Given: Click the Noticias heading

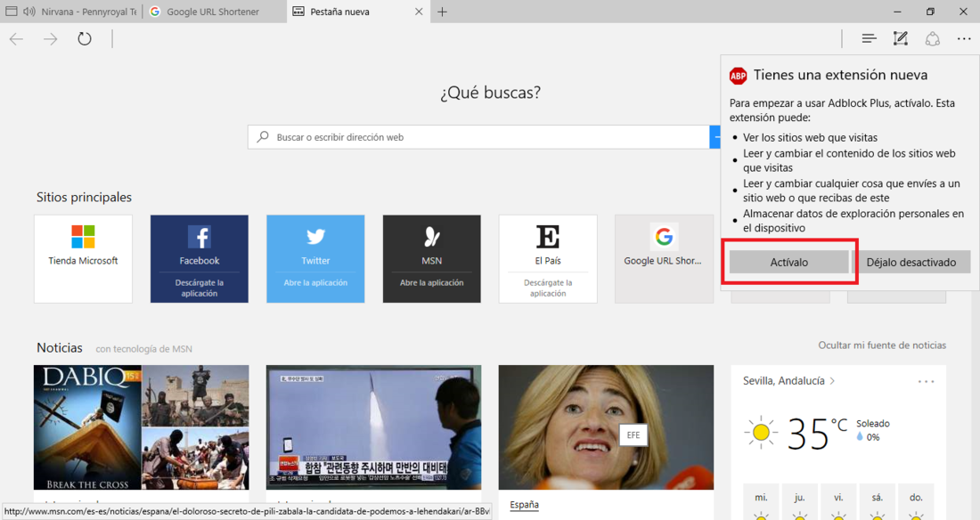Looking at the screenshot, I should (x=60, y=347).
